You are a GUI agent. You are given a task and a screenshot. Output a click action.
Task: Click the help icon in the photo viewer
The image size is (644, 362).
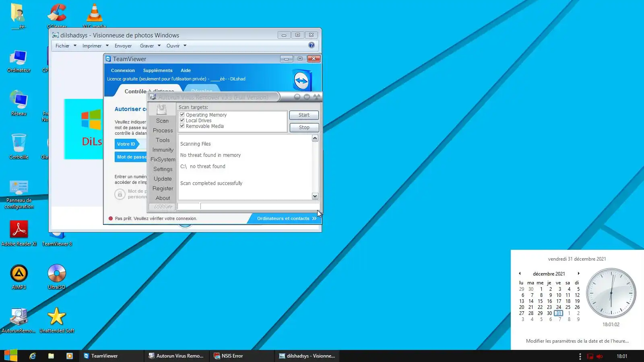tap(312, 45)
